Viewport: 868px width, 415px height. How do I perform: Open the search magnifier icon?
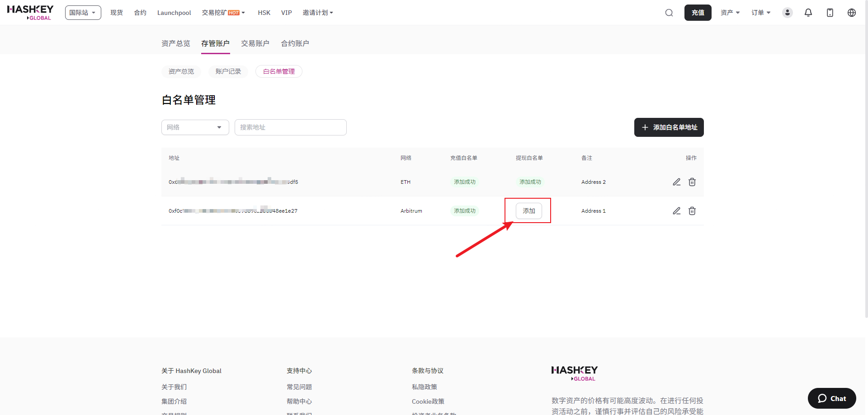(x=669, y=13)
